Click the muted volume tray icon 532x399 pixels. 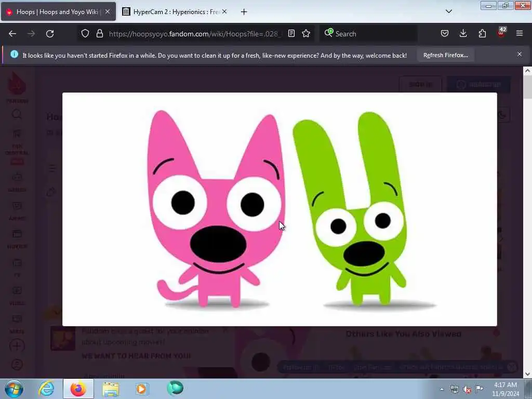[x=467, y=390]
